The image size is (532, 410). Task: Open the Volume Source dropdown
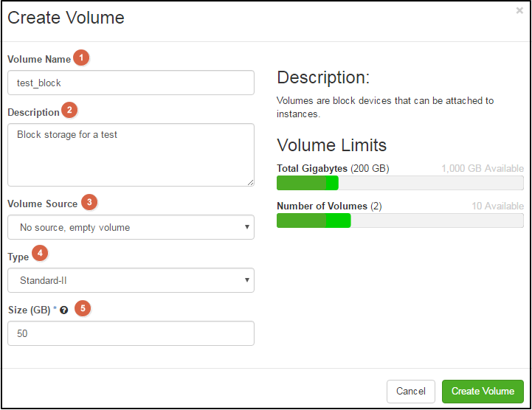131,227
